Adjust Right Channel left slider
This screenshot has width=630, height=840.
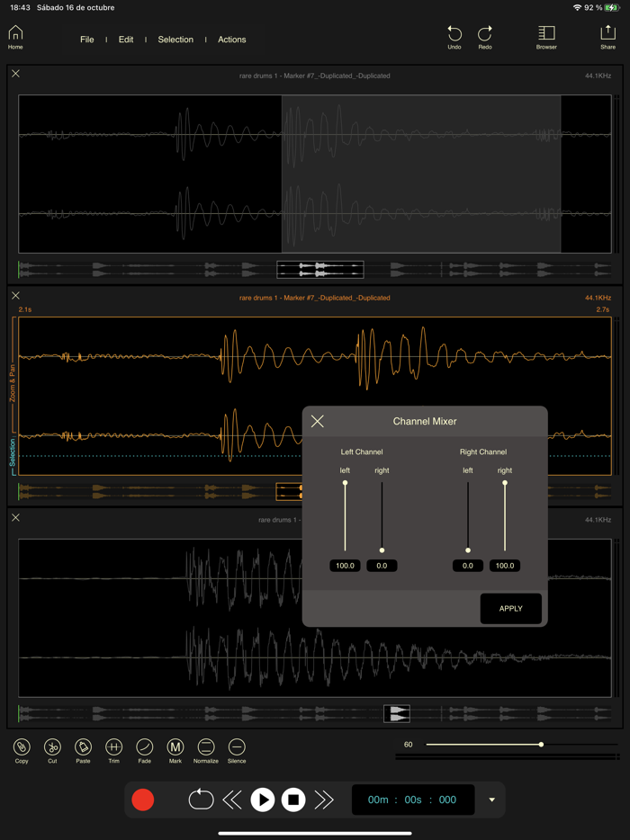click(x=467, y=516)
